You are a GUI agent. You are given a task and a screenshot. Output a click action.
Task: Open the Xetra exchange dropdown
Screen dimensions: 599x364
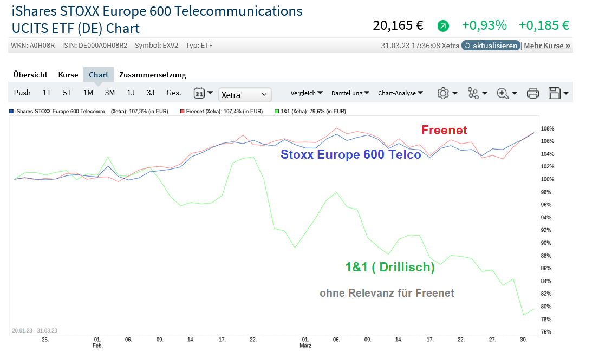click(244, 94)
